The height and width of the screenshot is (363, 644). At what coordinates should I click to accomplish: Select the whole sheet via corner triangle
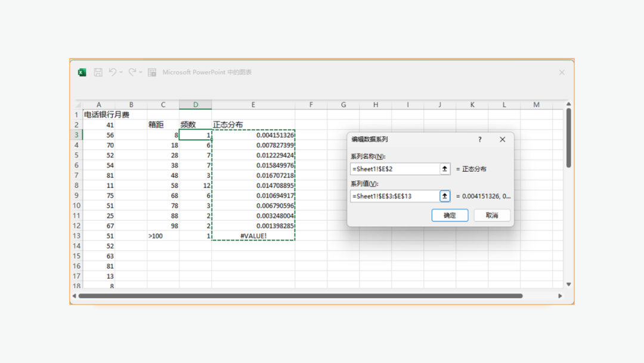78,105
